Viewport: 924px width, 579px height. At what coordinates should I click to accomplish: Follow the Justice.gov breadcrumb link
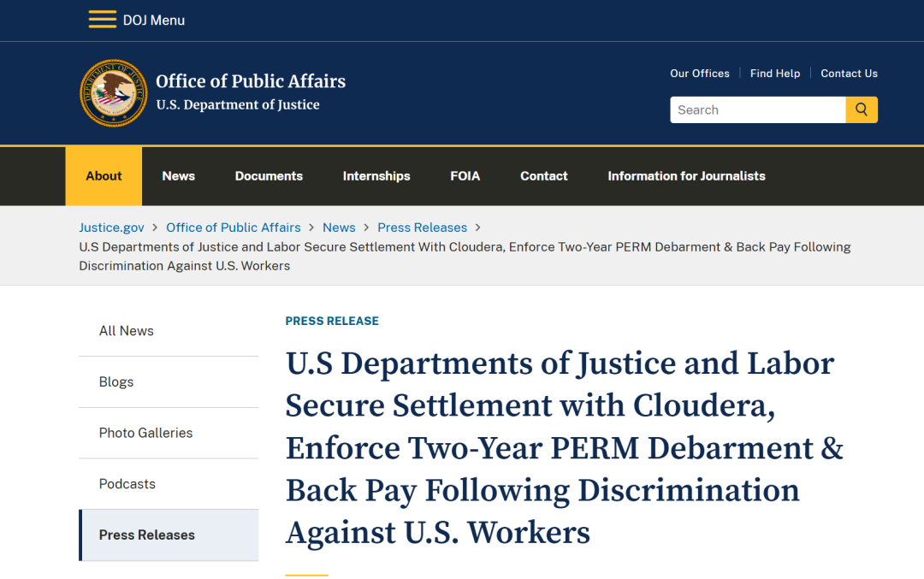click(x=111, y=227)
